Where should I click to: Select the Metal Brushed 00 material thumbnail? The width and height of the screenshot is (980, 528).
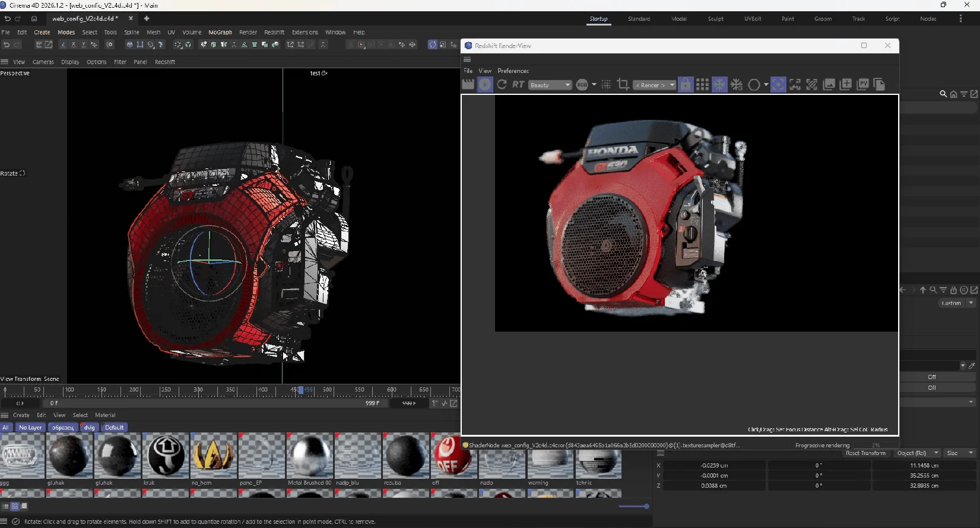tap(309, 456)
